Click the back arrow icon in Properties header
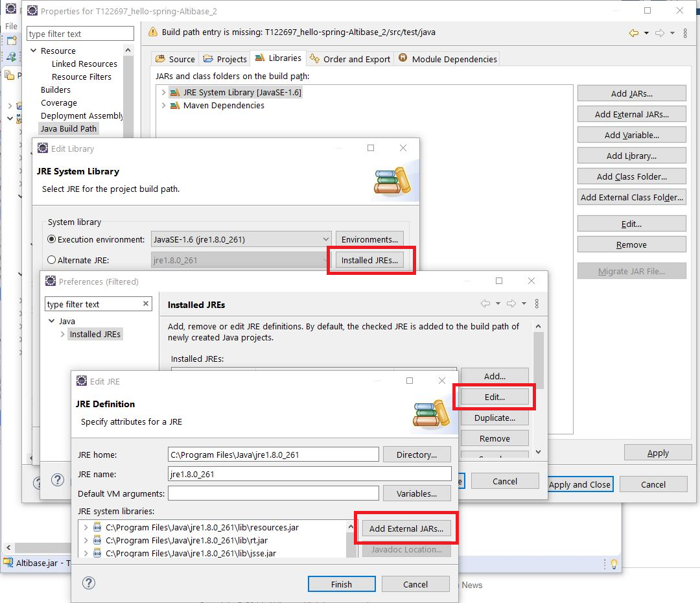This screenshot has height=603, width=700. tap(633, 32)
